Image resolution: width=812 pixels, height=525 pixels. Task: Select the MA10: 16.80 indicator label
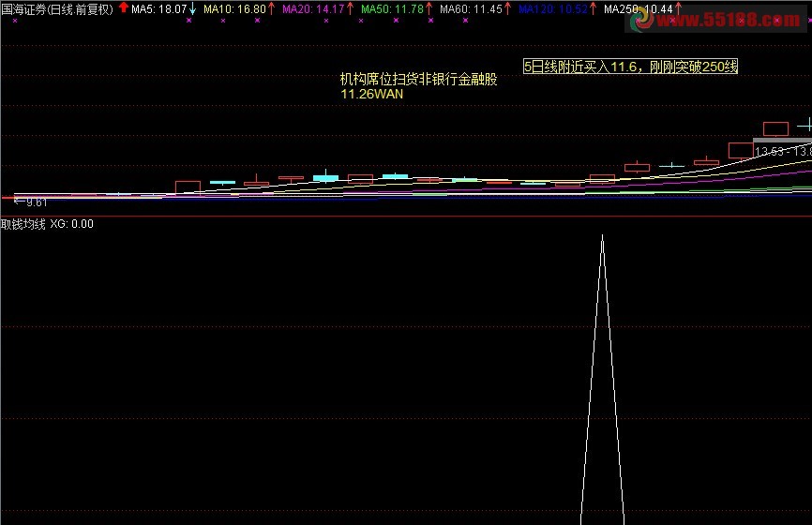tap(234, 9)
